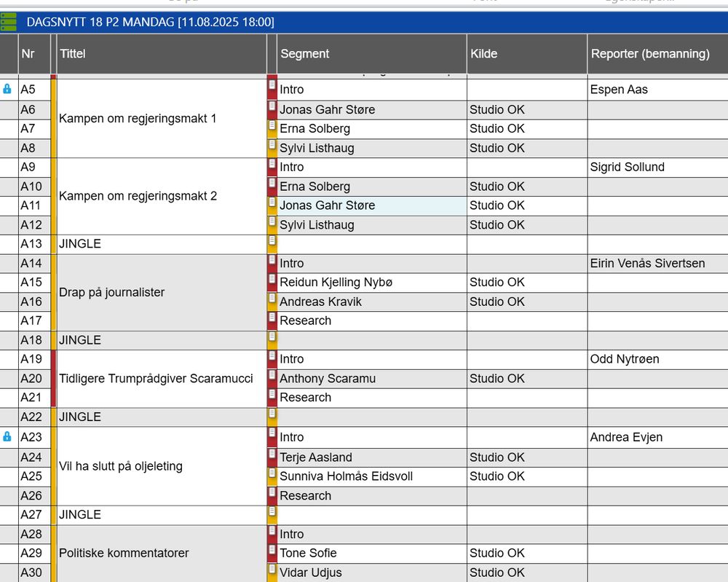
Task: Select the A13 JINGLE title cell
Action: [161, 244]
